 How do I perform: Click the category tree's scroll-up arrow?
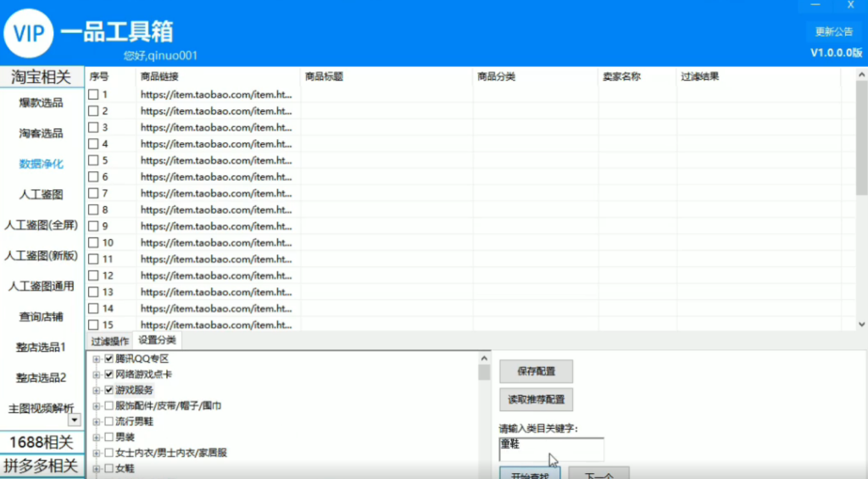(x=484, y=357)
